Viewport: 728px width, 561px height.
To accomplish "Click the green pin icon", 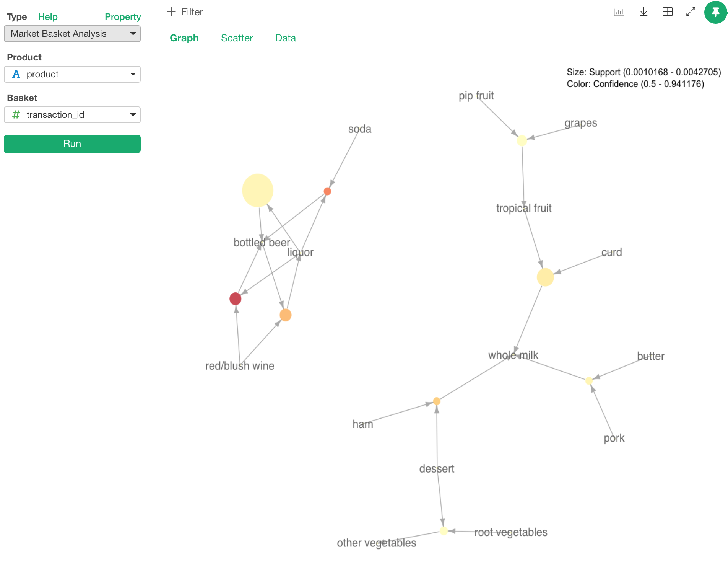I will (715, 12).
